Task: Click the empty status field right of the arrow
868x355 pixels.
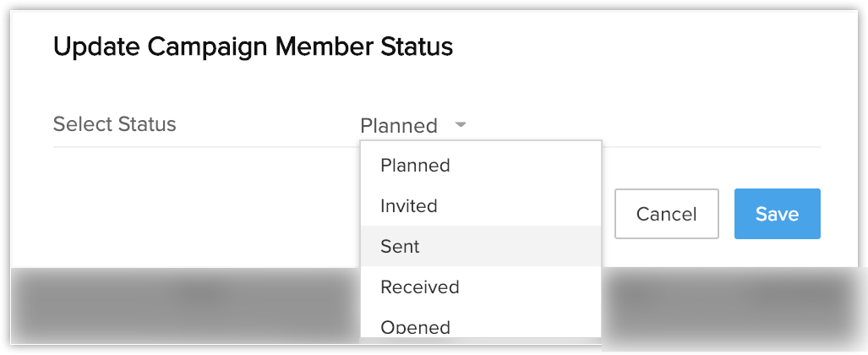Action: coord(642,126)
